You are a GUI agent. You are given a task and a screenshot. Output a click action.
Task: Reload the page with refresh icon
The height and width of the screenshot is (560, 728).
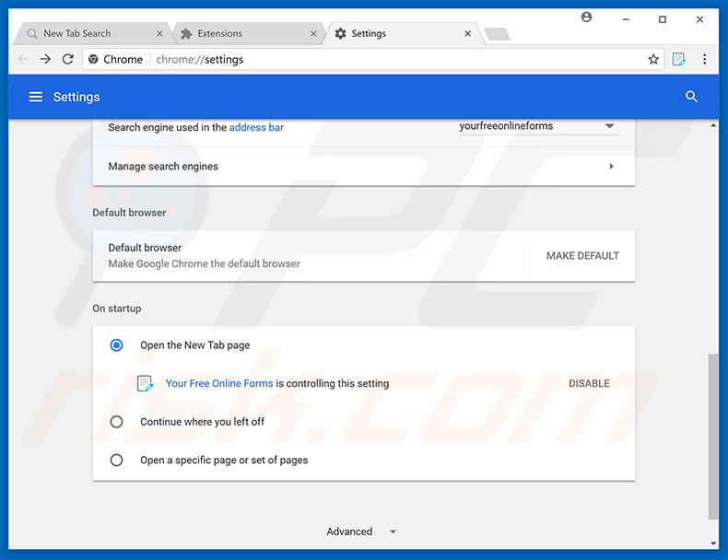point(68,59)
